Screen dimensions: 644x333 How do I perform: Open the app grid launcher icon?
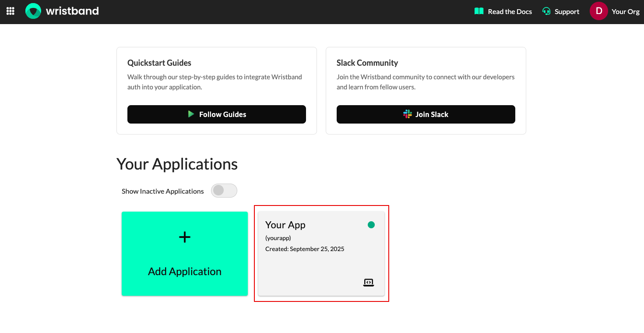click(x=11, y=11)
